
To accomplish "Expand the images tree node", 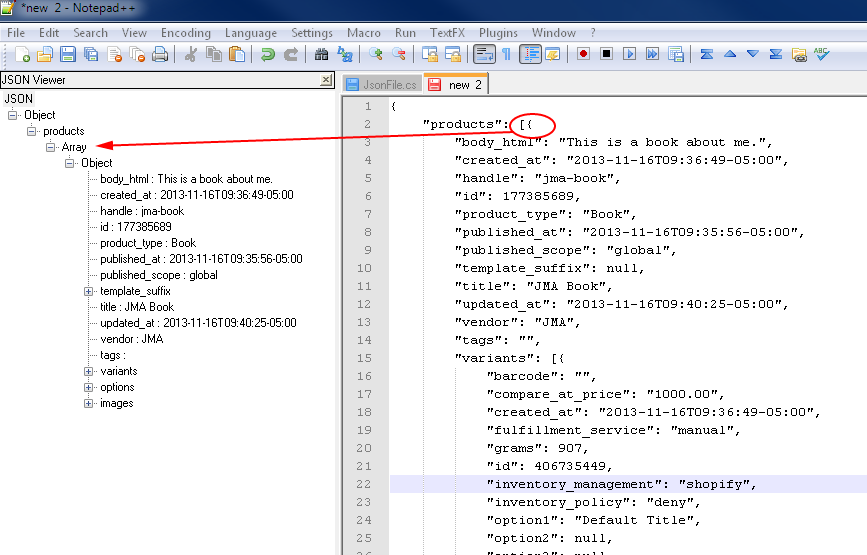I will (88, 404).
